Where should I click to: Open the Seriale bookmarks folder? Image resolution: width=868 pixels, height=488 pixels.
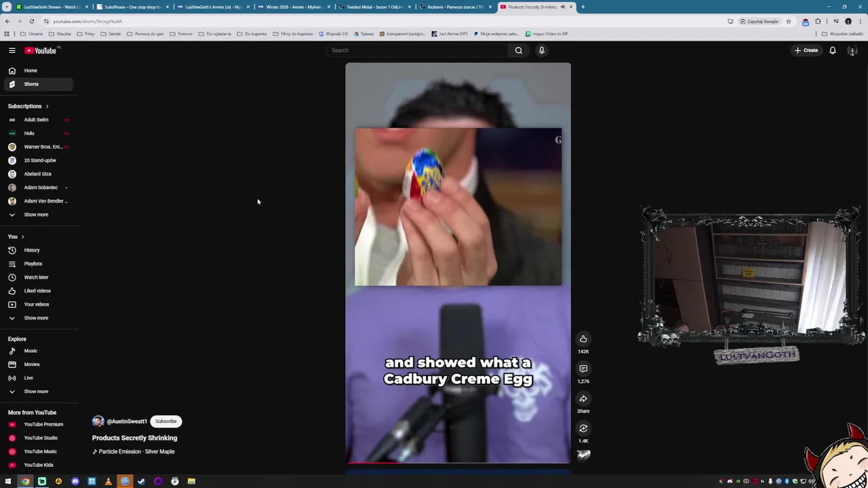tap(111, 34)
